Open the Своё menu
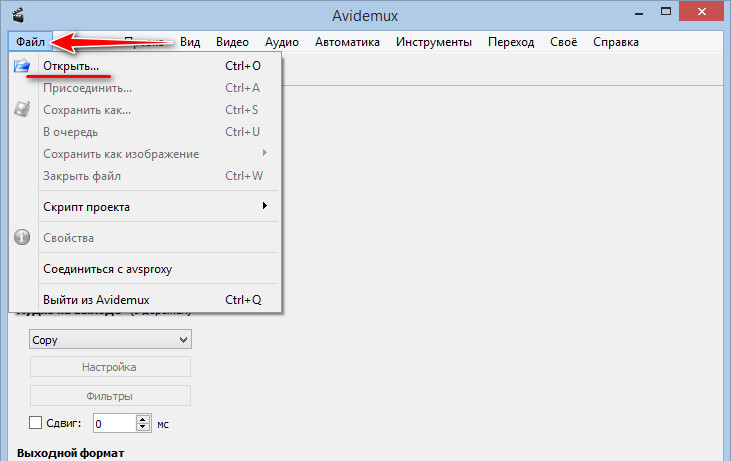 [x=564, y=42]
